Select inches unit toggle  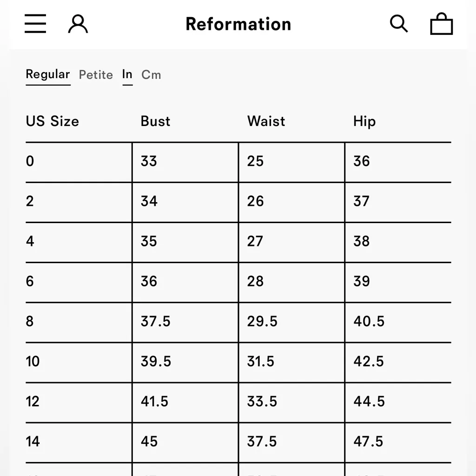127,74
